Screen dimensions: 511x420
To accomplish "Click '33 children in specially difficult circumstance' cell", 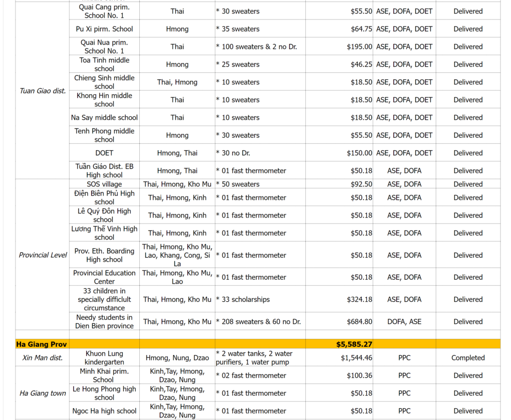I will (x=104, y=299).
